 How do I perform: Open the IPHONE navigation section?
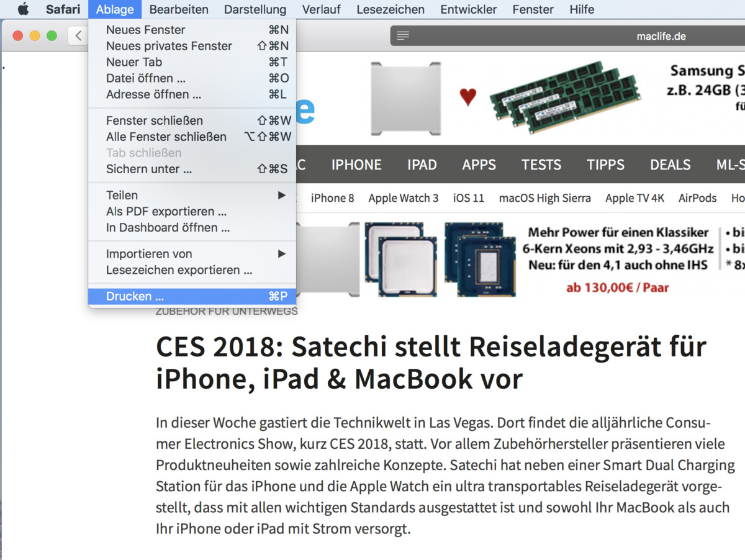point(356,165)
